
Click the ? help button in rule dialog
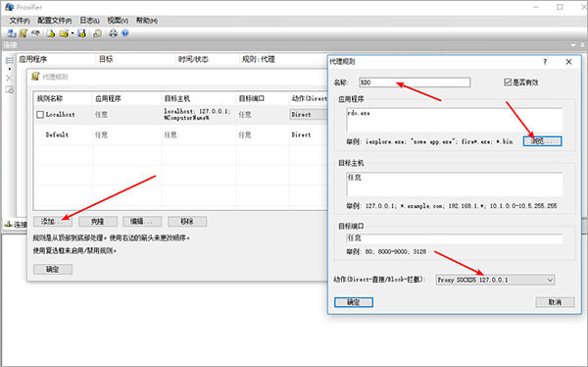(545, 62)
